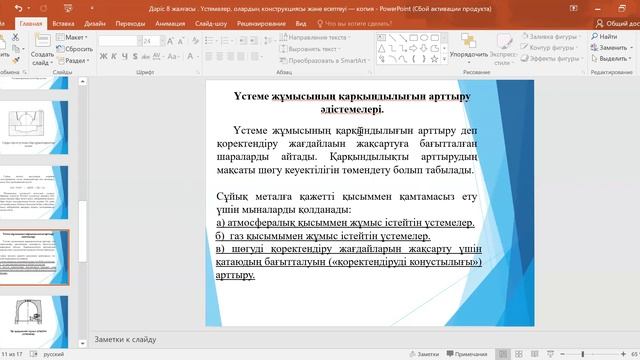Click Clear formatting eraser icon
The image size is (640, 360).
pyautogui.click(x=196, y=41)
